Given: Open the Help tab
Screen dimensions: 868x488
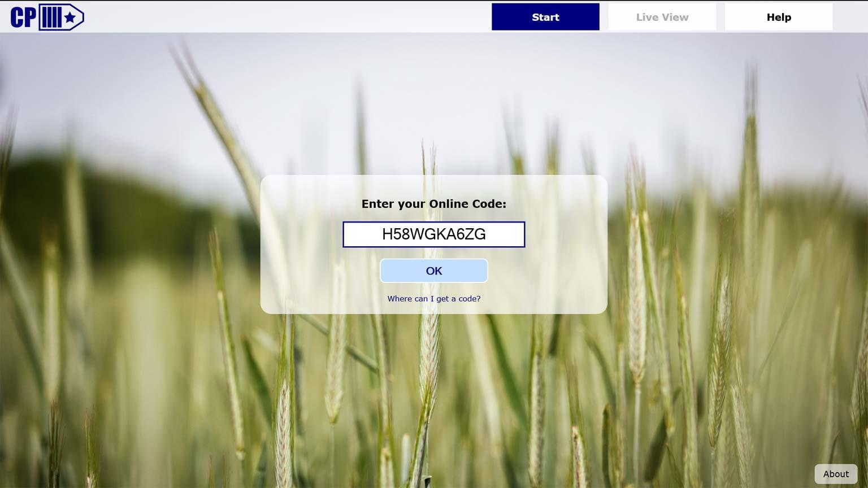Looking at the screenshot, I should (x=779, y=17).
